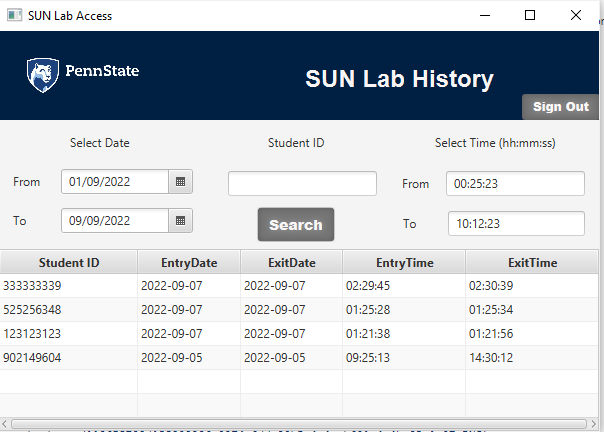This screenshot has width=604, height=432.
Task: Focus the Student ID input field
Action: coord(302,183)
